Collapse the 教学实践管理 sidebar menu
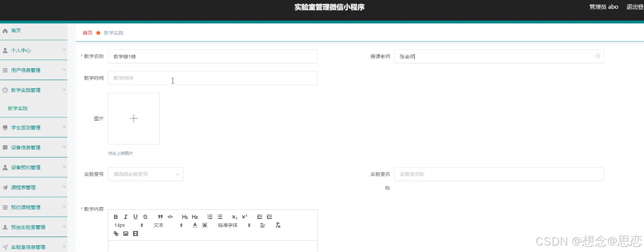The width and height of the screenshot is (644, 252). (34, 90)
